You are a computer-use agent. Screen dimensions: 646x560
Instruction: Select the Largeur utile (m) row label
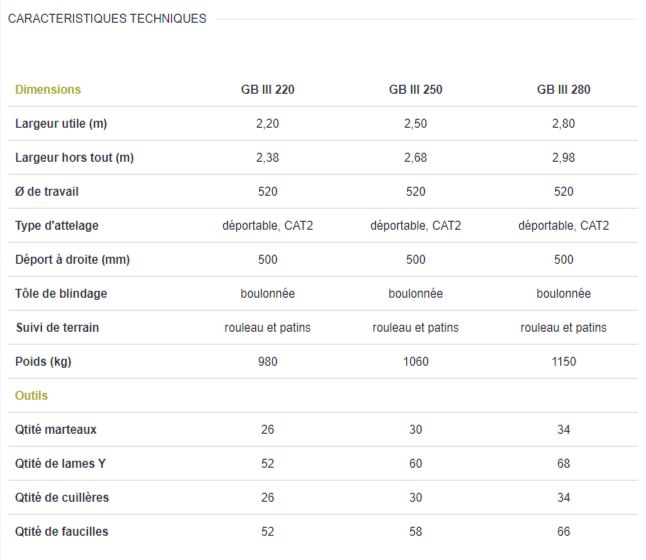point(60,123)
